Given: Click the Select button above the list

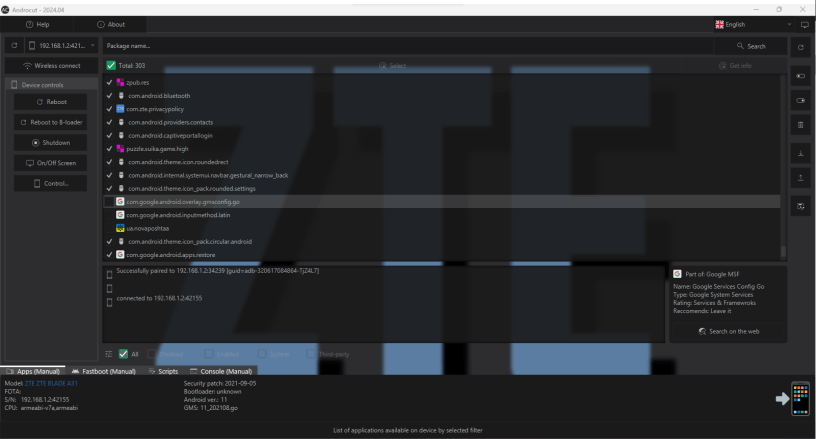Looking at the screenshot, I should click(392, 66).
